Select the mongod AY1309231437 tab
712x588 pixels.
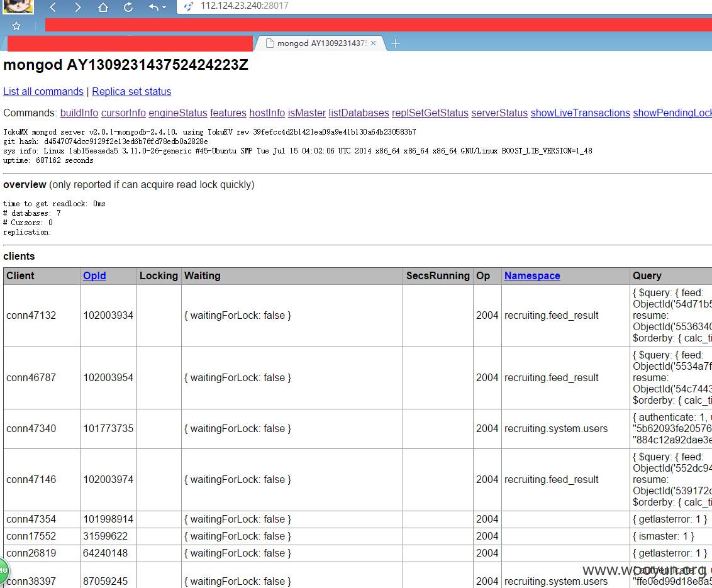(320, 43)
